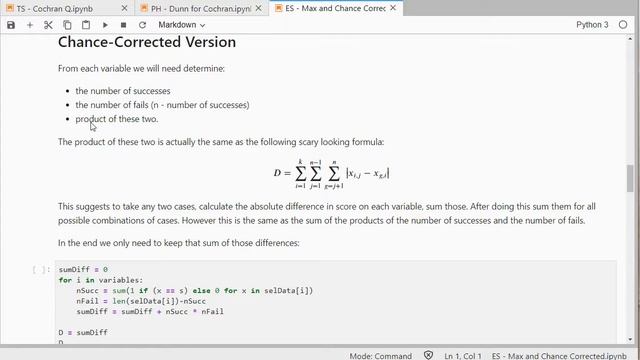Save the notebook with the floppy disk icon

[11, 25]
